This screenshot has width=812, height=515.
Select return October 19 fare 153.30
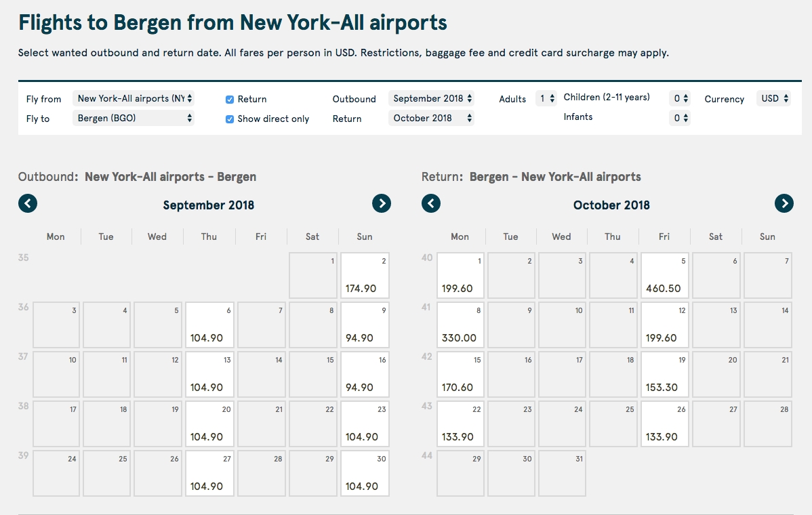665,374
